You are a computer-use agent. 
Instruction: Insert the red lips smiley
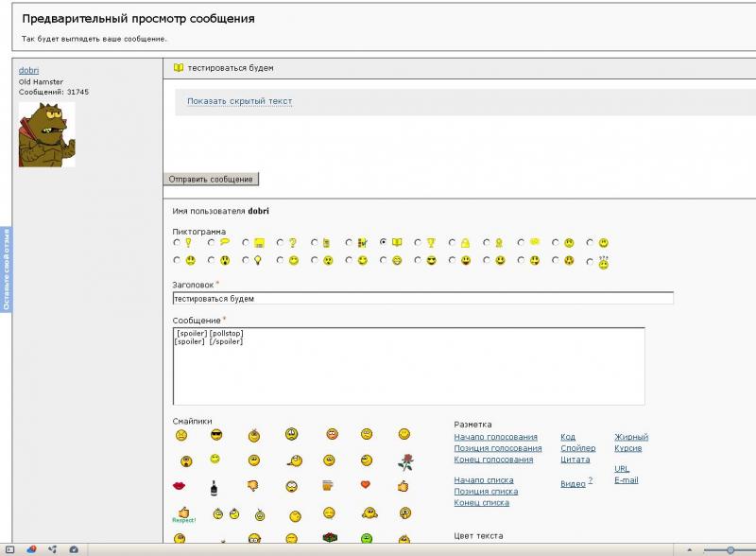tap(179, 486)
